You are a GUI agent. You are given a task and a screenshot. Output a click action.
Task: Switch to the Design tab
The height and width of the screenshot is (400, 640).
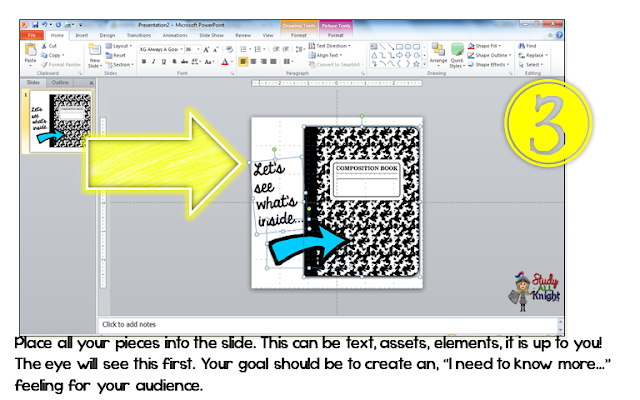coord(107,36)
